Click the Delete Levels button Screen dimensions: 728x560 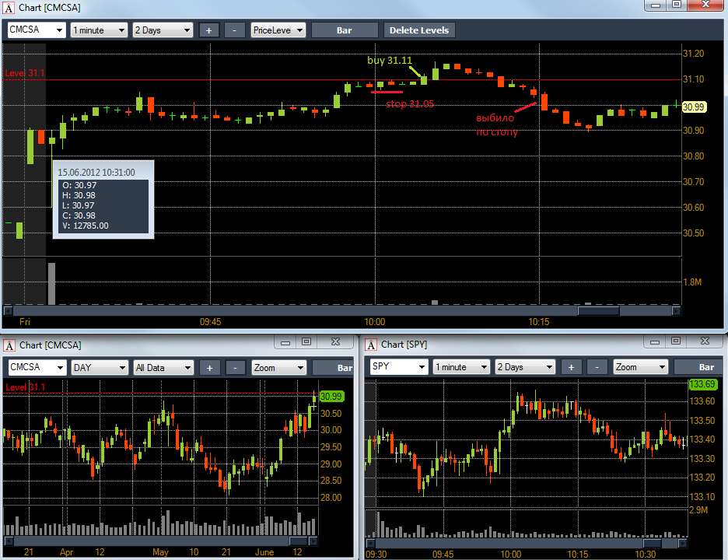pyautogui.click(x=419, y=30)
